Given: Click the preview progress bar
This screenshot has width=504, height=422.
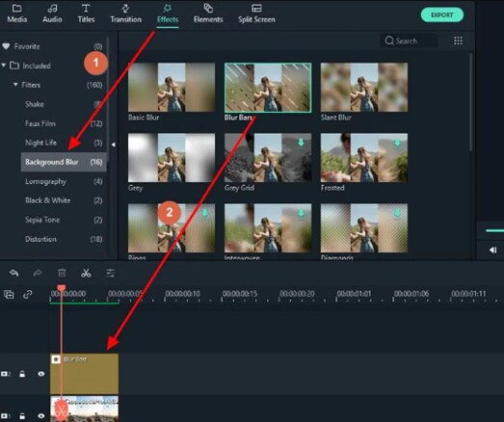Looking at the screenshot, I should pyautogui.click(x=494, y=230).
